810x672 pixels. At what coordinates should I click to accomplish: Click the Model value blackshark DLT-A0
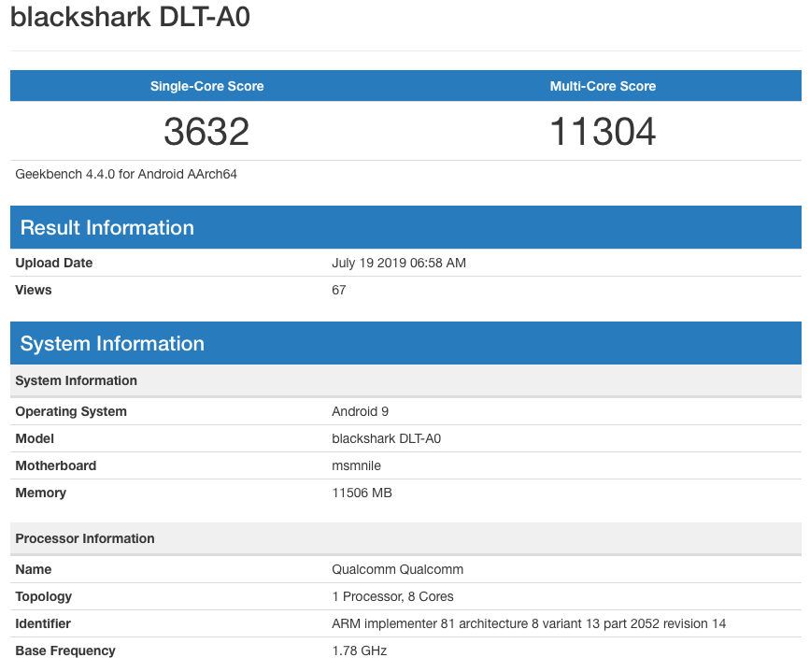pos(386,439)
